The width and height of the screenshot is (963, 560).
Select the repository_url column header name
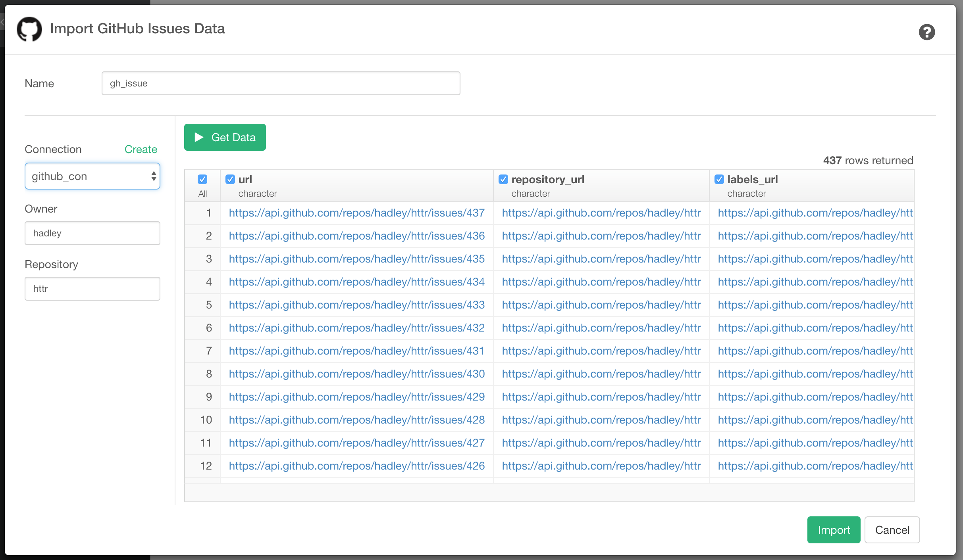[x=548, y=180]
